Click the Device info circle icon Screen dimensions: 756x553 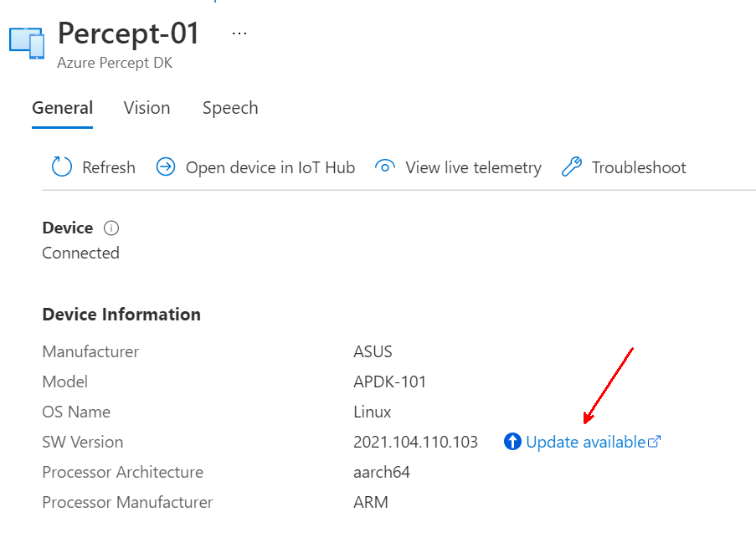coord(111,228)
